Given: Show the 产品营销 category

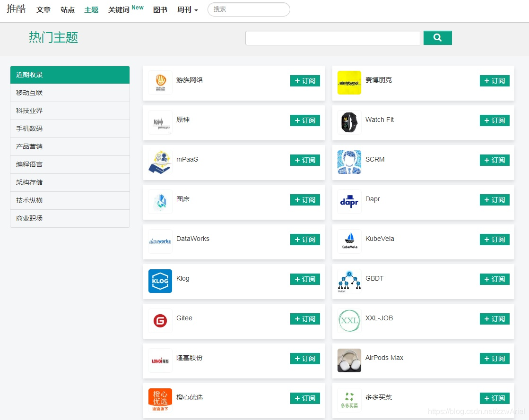Looking at the screenshot, I should [x=70, y=146].
